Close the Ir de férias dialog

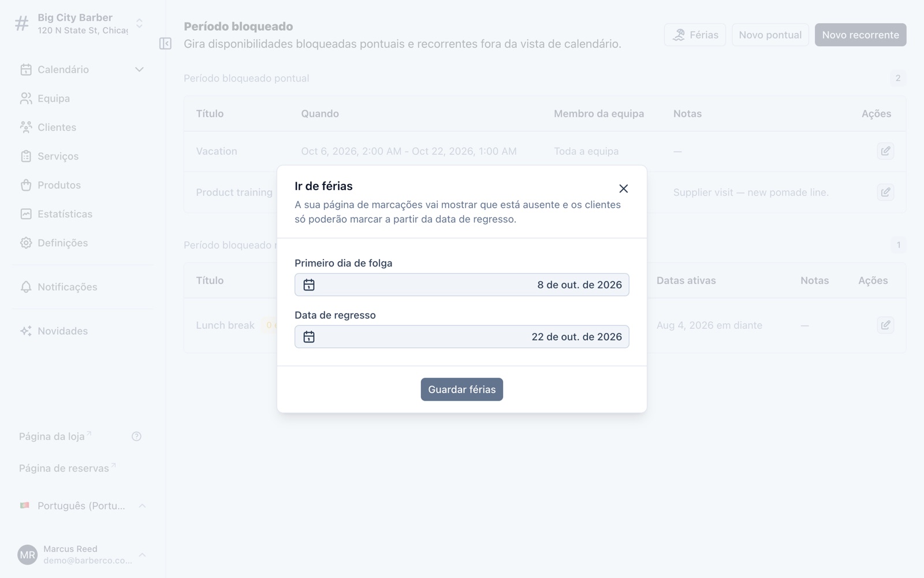coord(623,188)
